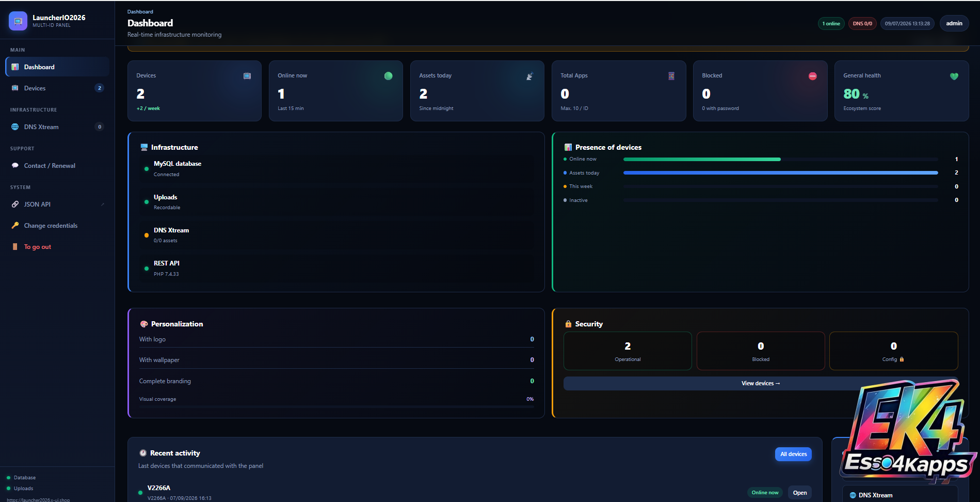
Task: Click the globe icon next to DNS Xtream
Action: click(x=15, y=127)
